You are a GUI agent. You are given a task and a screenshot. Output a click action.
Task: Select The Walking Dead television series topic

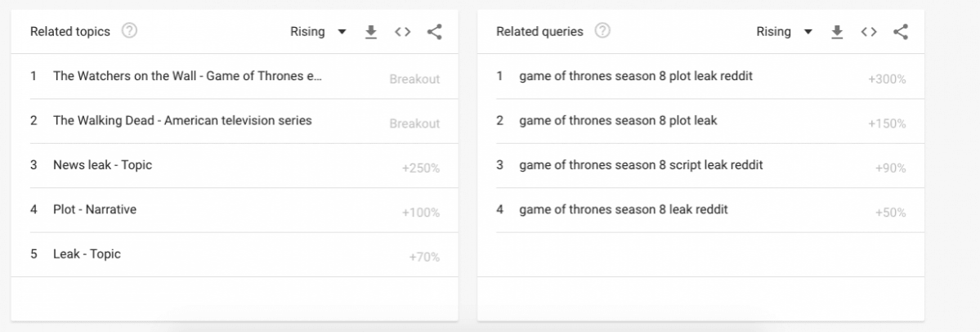(x=182, y=121)
